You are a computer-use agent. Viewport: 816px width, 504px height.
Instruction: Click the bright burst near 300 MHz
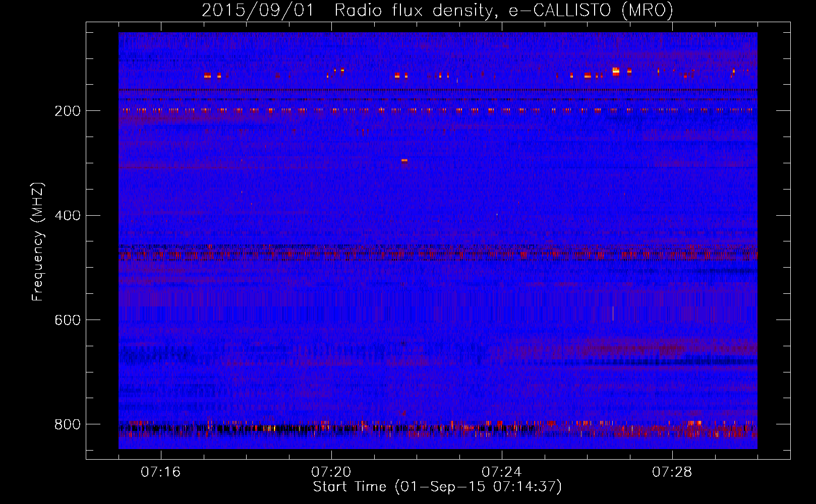point(404,160)
